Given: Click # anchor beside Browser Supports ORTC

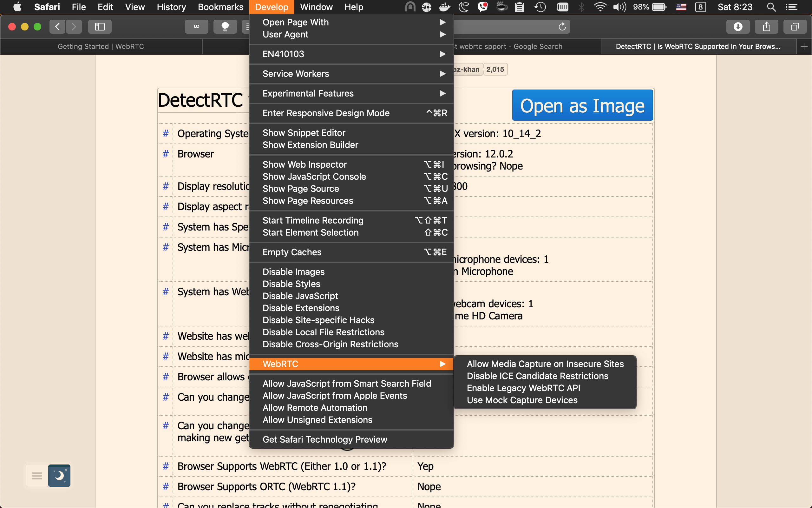Looking at the screenshot, I should (x=166, y=486).
